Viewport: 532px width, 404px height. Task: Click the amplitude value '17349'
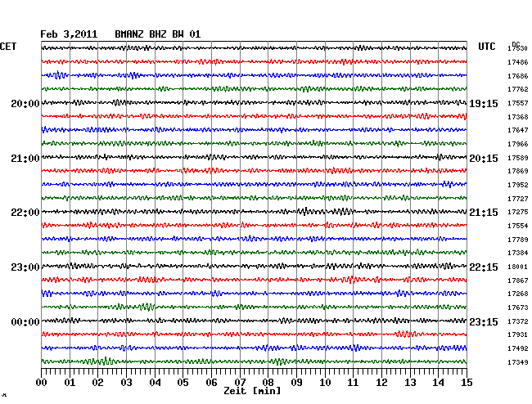click(x=518, y=362)
